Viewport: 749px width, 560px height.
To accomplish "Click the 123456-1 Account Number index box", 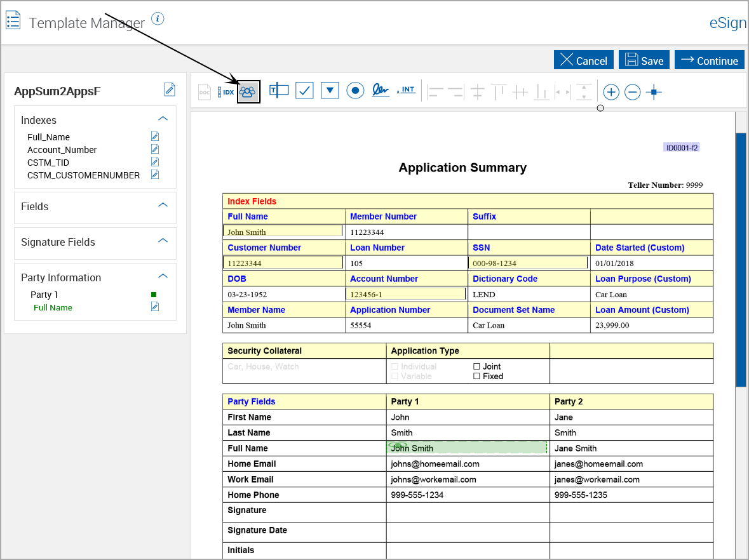I will pos(405,293).
